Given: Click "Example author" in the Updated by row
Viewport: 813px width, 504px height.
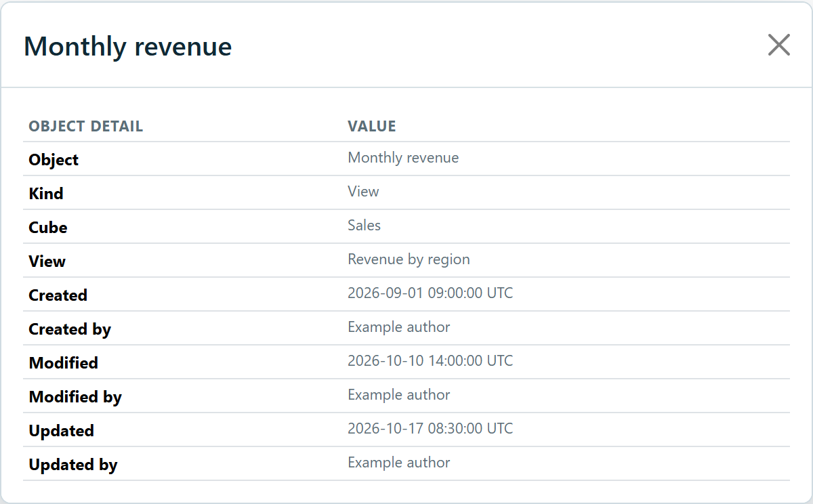Looking at the screenshot, I should [x=399, y=463].
